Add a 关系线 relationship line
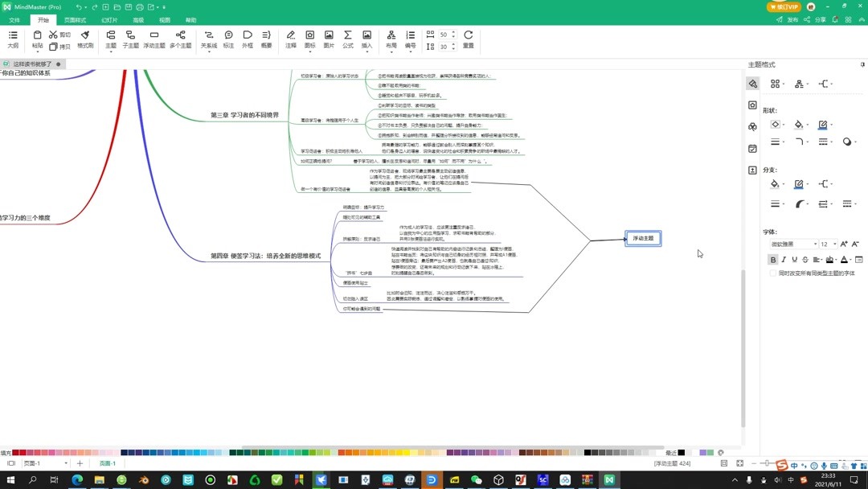The width and height of the screenshot is (868, 489). (208, 40)
